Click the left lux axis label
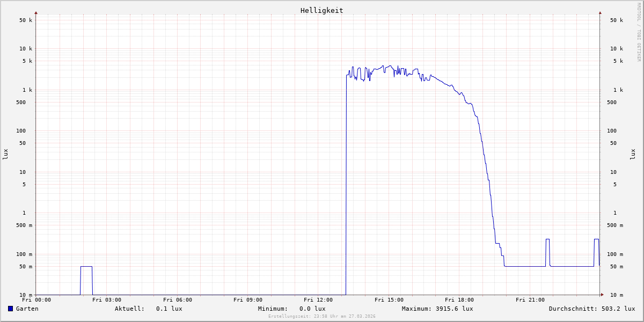Screen dimensions: 644x322 pyautogui.click(x=5, y=155)
